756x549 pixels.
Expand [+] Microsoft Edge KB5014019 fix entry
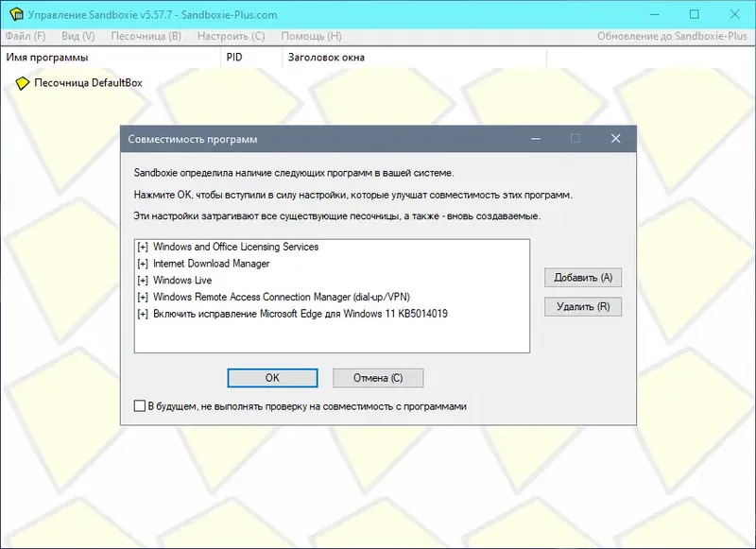143,314
